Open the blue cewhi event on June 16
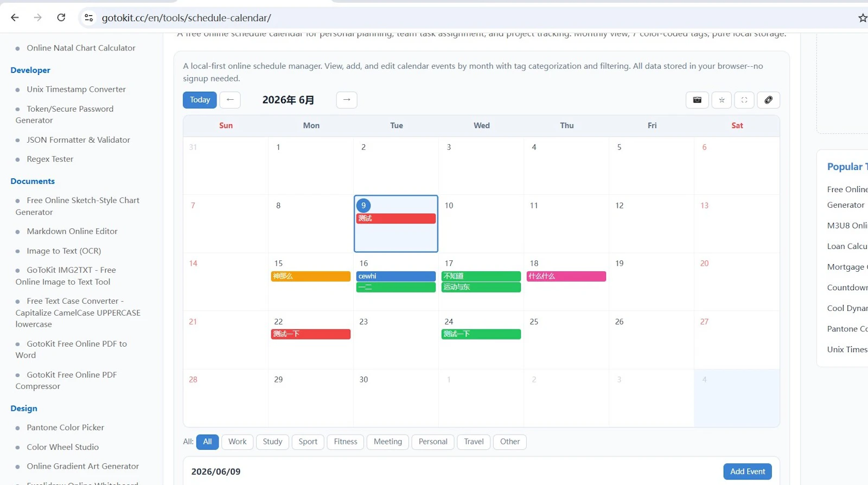Viewport: 868px width, 485px height. [x=396, y=276]
